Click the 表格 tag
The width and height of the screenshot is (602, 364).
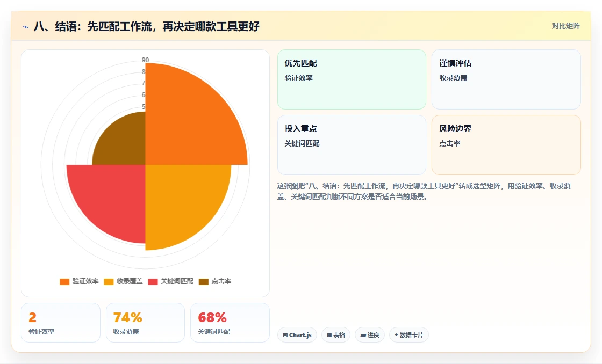point(336,335)
